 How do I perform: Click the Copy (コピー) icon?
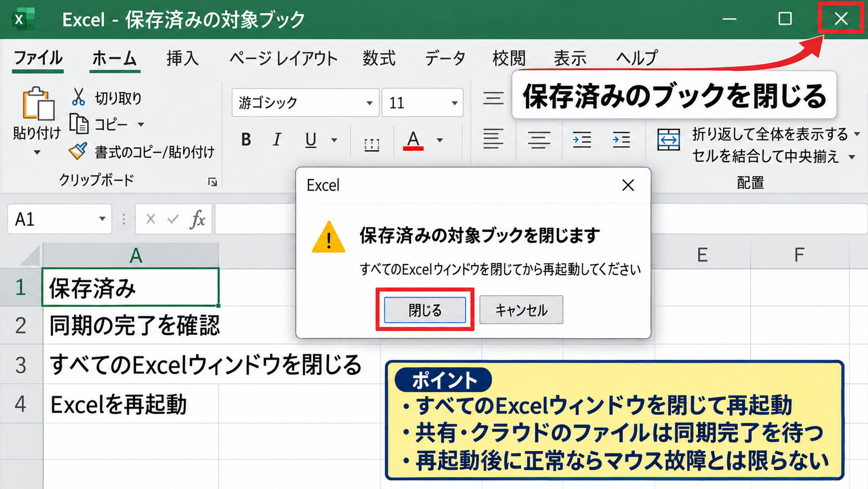pos(79,124)
